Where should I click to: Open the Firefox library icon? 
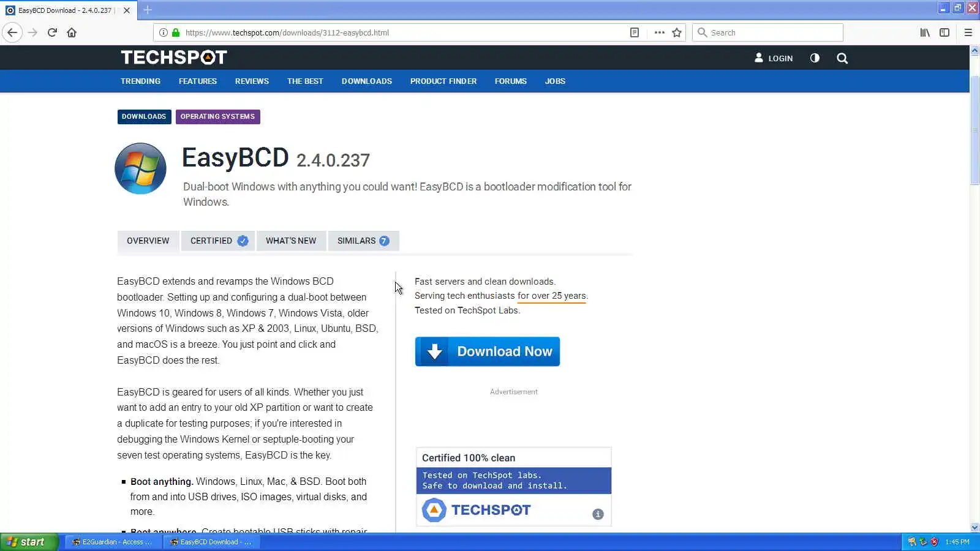(925, 32)
